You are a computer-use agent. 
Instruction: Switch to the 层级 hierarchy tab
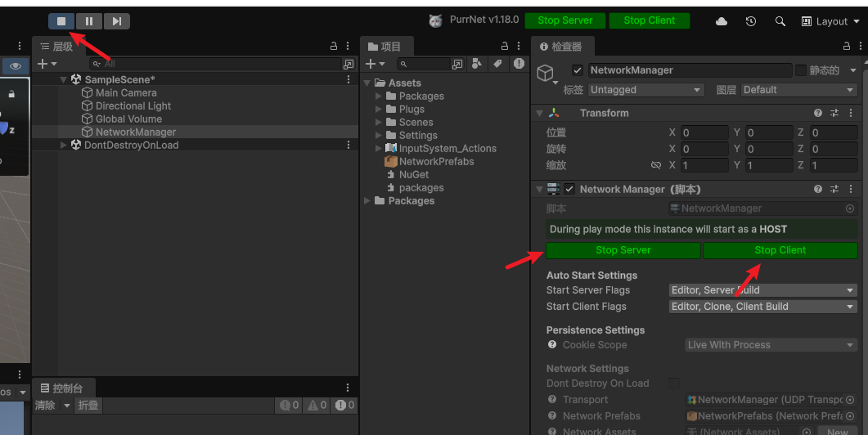pyautogui.click(x=57, y=47)
